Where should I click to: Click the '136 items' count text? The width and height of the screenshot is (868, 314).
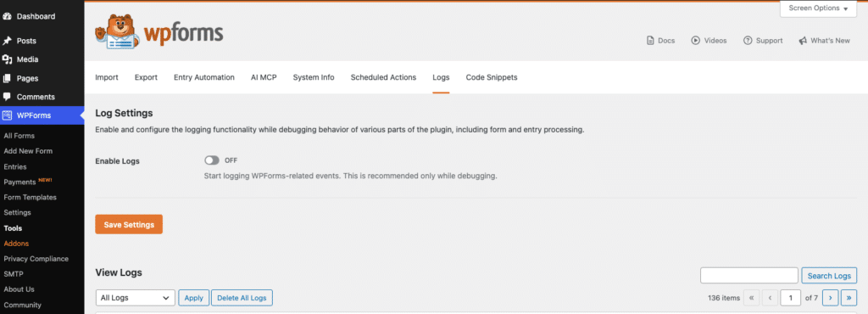coord(724,298)
